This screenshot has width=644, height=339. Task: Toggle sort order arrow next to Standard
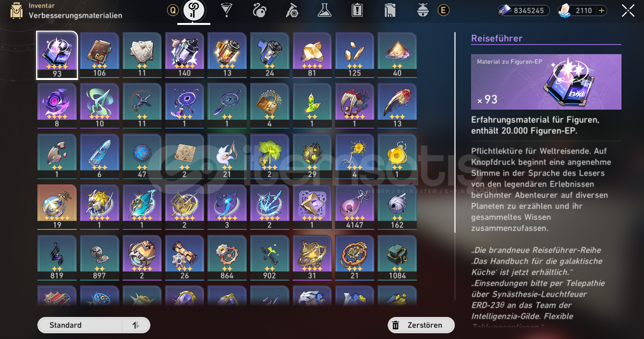[x=136, y=325]
